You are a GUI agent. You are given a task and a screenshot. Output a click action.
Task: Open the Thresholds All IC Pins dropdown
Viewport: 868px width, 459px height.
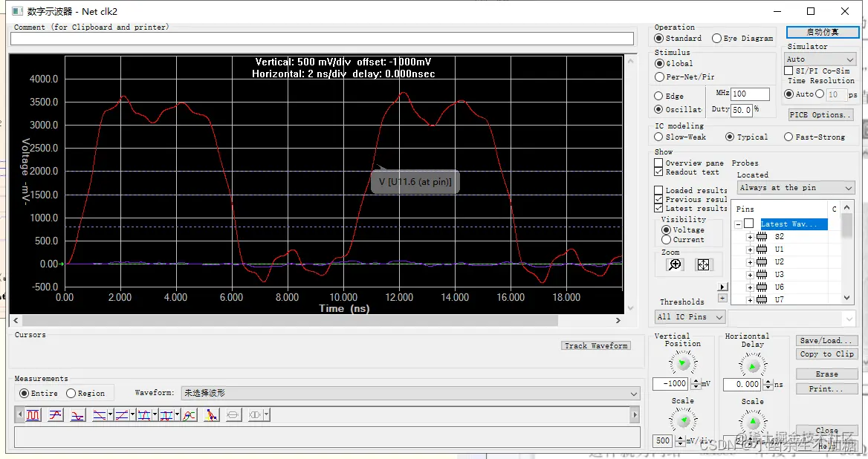click(x=690, y=317)
